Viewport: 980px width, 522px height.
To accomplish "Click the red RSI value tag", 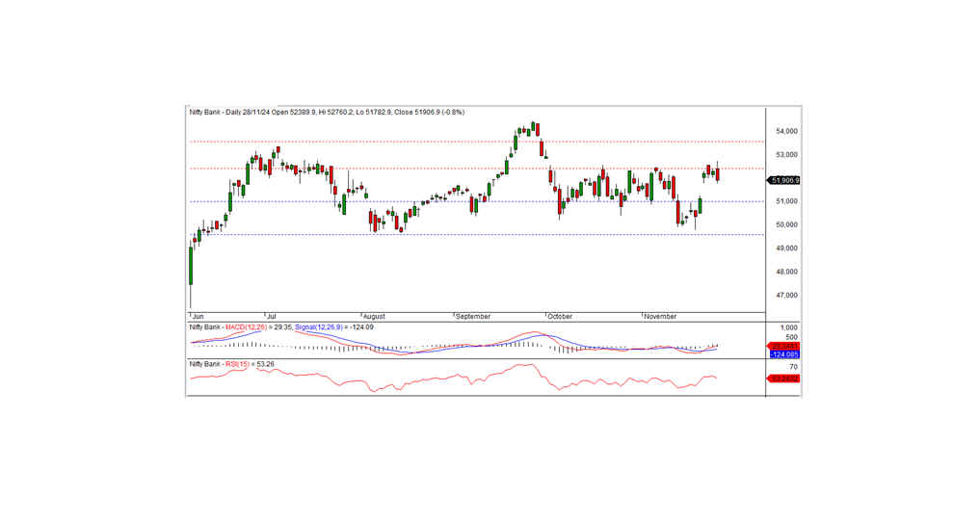I will (x=783, y=378).
